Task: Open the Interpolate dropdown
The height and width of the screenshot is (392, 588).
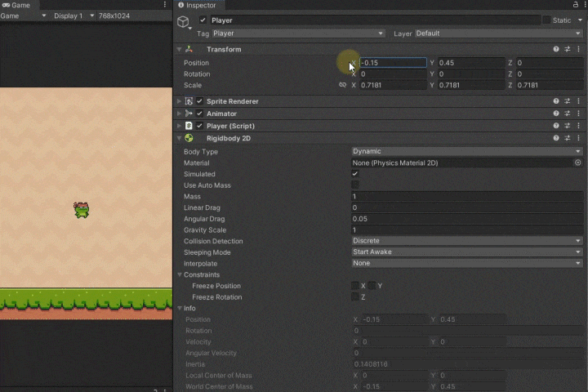Action: click(x=467, y=263)
